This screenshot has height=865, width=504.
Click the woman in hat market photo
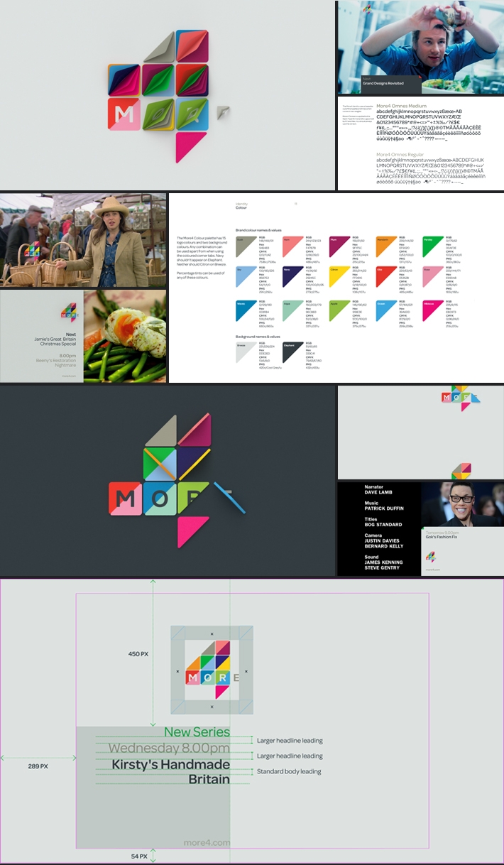[x=83, y=240]
